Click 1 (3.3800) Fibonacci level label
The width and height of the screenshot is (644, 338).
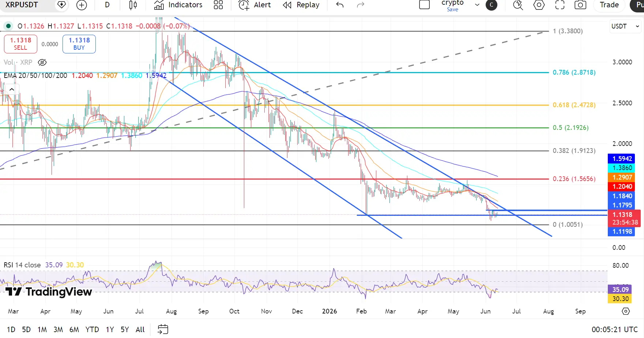click(568, 31)
